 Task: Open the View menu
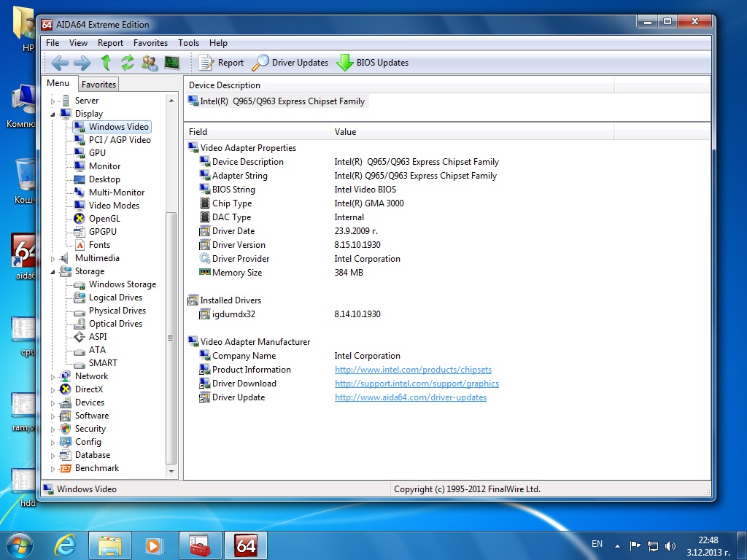tap(78, 43)
